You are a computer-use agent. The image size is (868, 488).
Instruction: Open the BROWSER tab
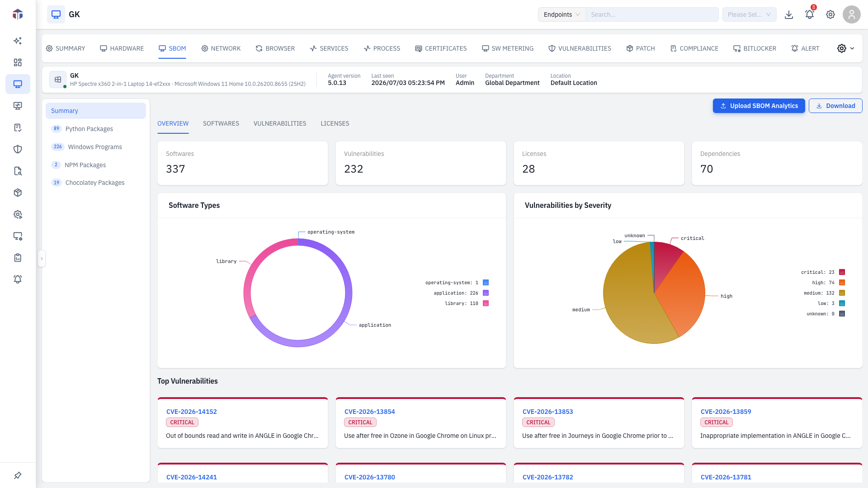(275, 48)
